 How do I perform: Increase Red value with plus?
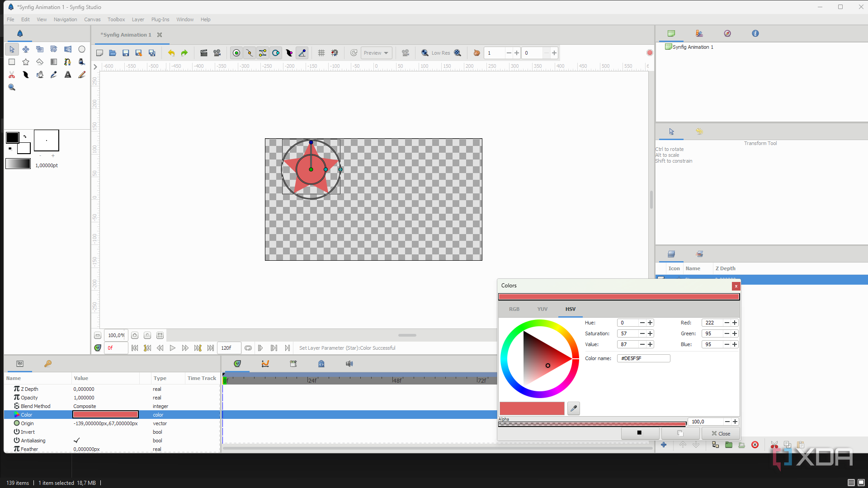(x=735, y=323)
